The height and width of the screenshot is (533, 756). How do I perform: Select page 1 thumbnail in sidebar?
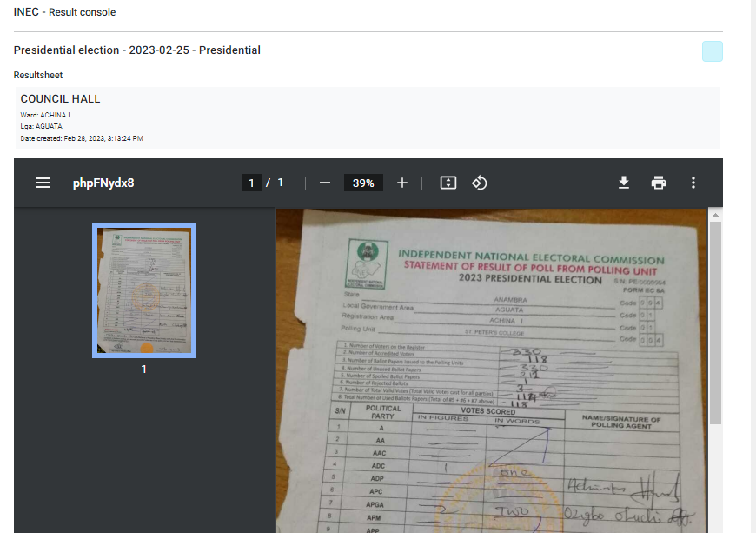point(144,290)
